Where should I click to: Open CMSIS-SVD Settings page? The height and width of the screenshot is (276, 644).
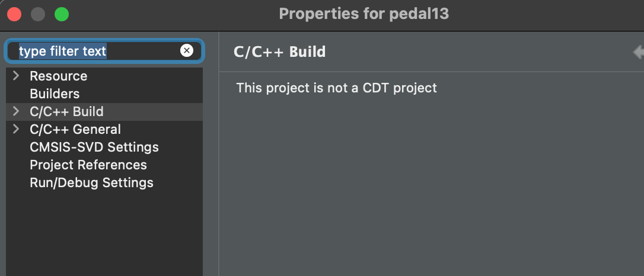[94, 147]
